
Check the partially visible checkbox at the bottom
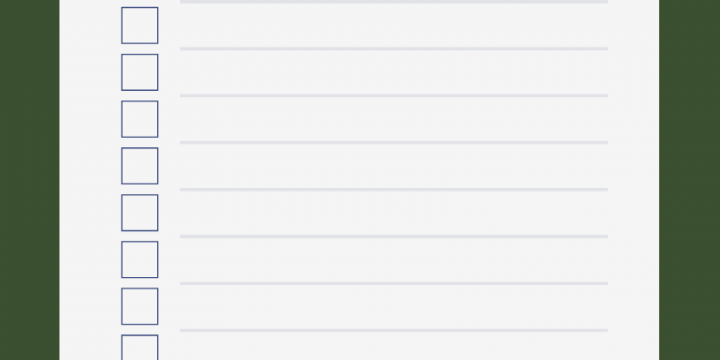coord(140,347)
